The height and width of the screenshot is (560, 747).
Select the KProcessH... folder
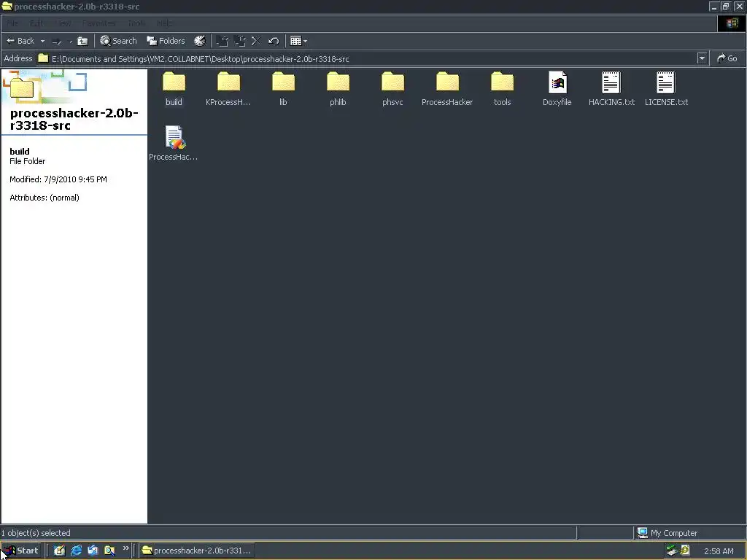point(228,88)
